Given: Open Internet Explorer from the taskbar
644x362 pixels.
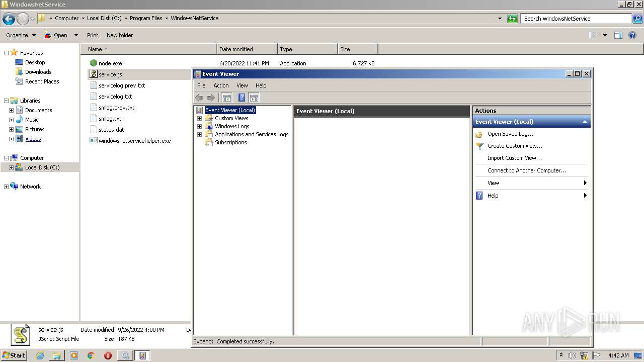Looking at the screenshot, I should point(40,355).
